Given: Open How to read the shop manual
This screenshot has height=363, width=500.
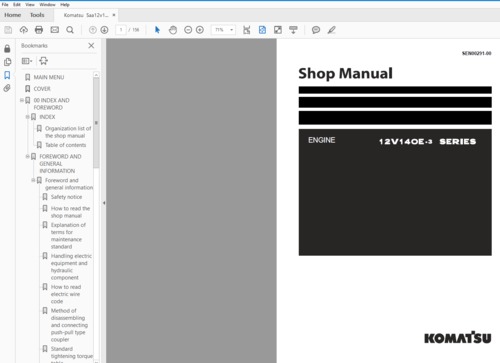Looking at the screenshot, I should click(x=70, y=212).
